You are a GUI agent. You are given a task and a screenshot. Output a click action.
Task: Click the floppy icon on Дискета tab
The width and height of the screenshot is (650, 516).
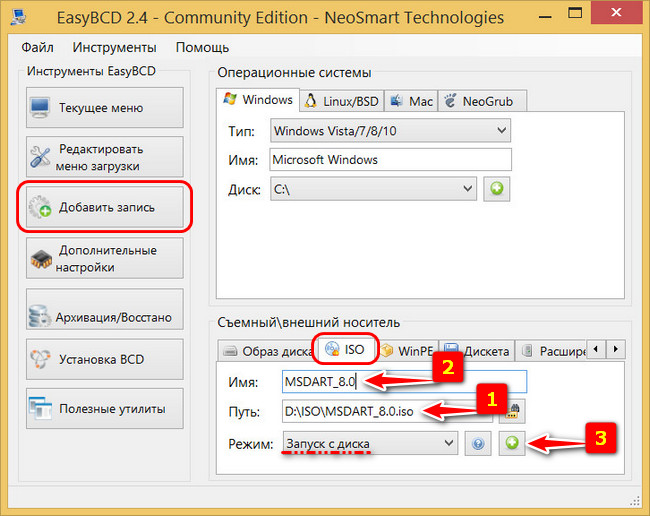(x=451, y=350)
